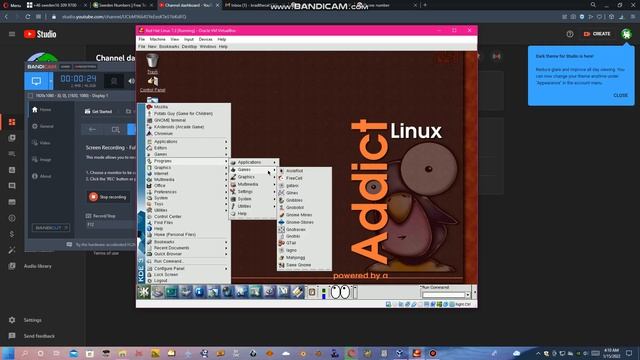Open the VirtualBox Devices menu

pos(205,39)
